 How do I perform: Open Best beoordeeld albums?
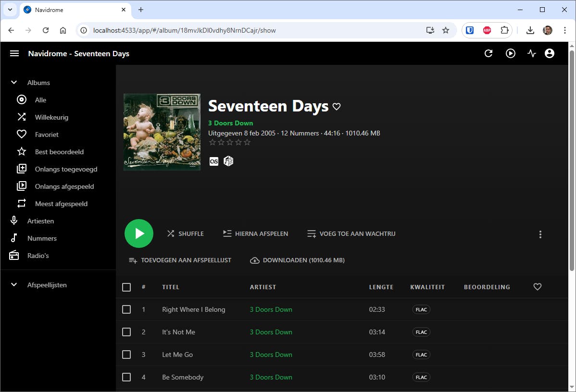[x=58, y=152]
